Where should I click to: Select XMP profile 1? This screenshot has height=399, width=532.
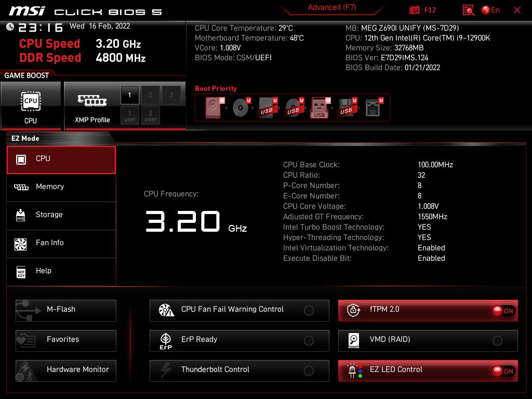pos(129,95)
